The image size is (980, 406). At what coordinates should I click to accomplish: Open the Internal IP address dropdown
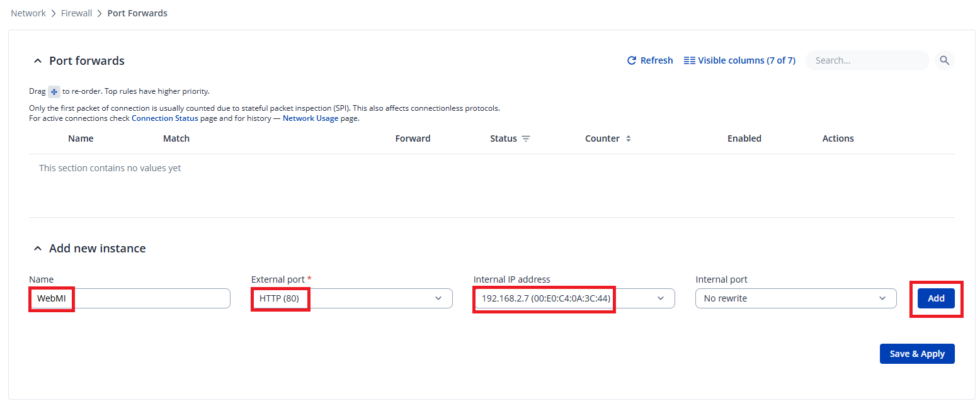tap(660, 298)
